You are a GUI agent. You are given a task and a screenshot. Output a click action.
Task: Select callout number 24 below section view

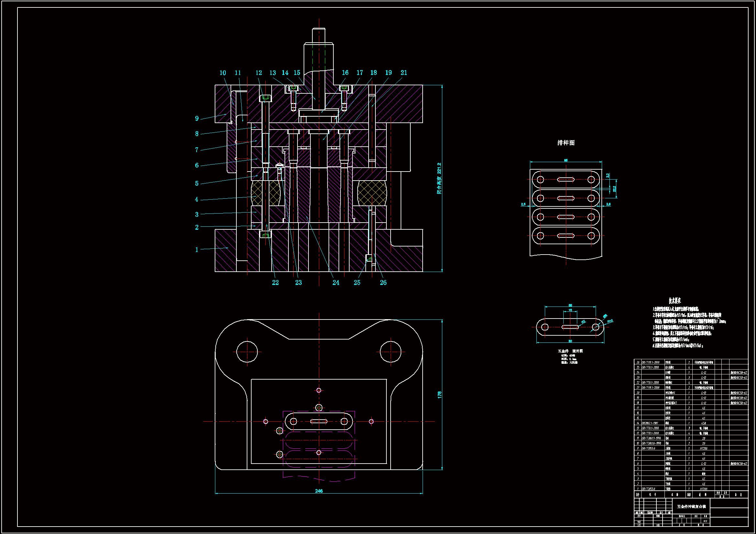coord(336,283)
